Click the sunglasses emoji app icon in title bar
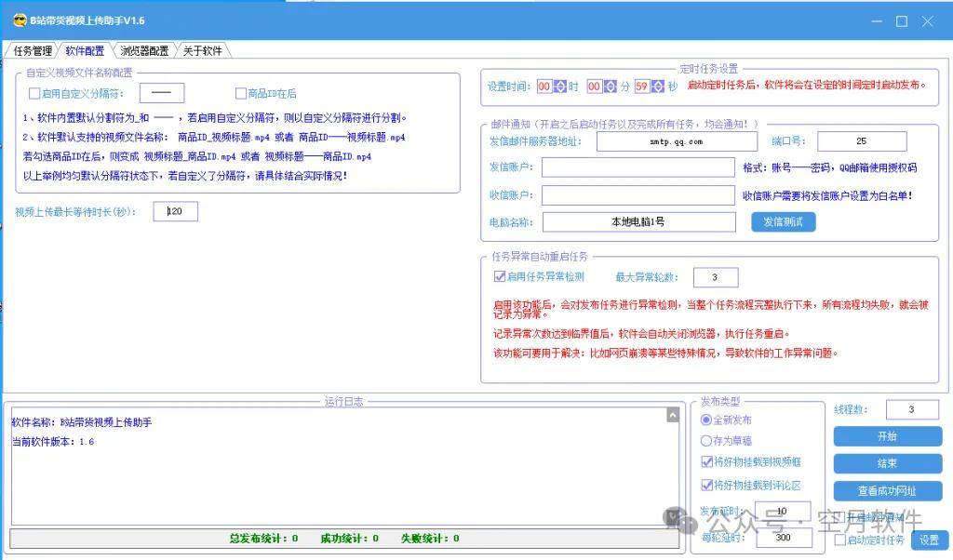 [19, 20]
